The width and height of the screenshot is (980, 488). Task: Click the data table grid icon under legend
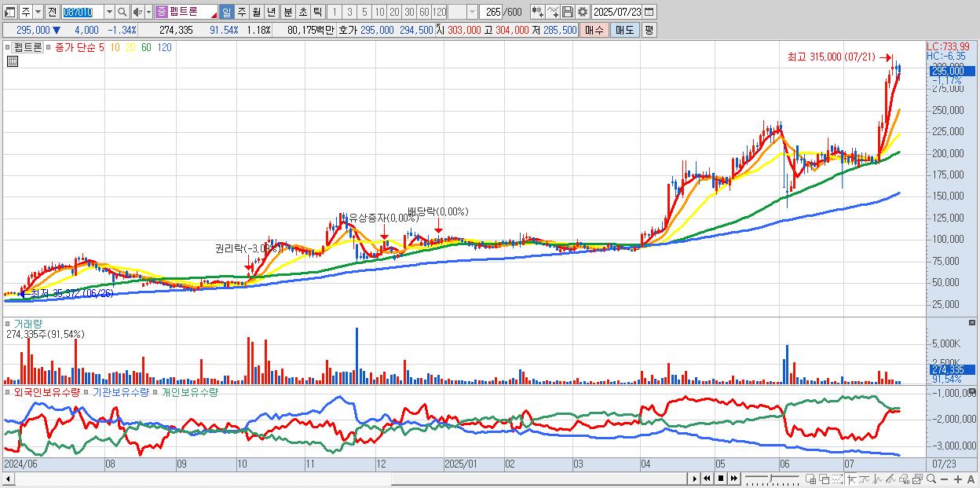tap(13, 61)
